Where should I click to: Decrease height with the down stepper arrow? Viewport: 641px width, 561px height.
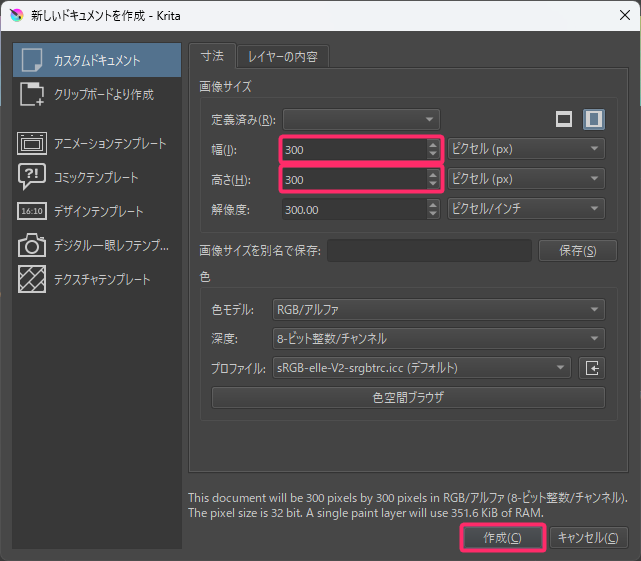pyautogui.click(x=433, y=184)
